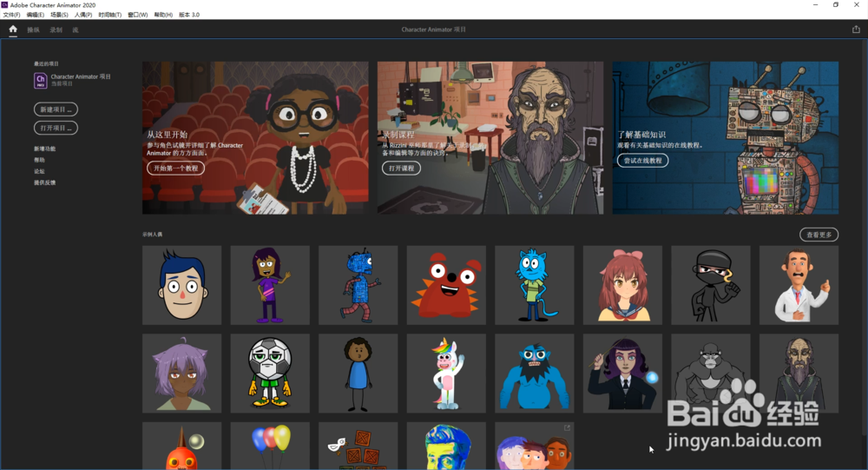Image resolution: width=868 pixels, height=470 pixels.
Task: Select the bird and crates puppet
Action: pos(358,447)
